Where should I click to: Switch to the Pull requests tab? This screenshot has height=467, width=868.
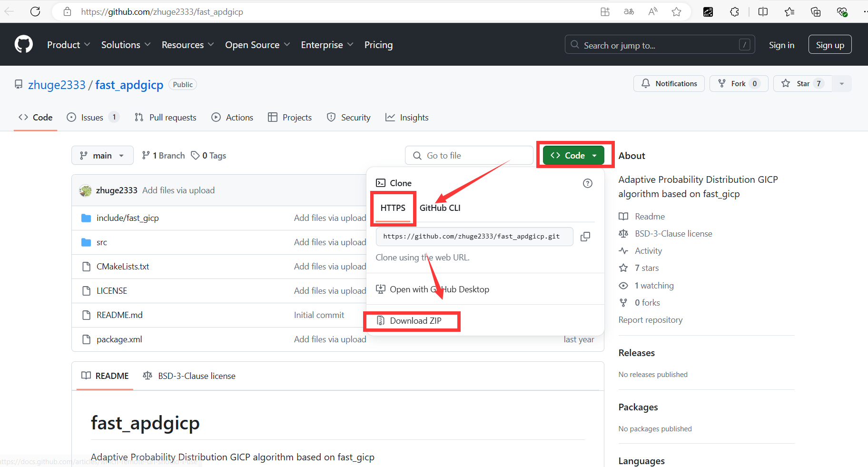click(x=165, y=117)
